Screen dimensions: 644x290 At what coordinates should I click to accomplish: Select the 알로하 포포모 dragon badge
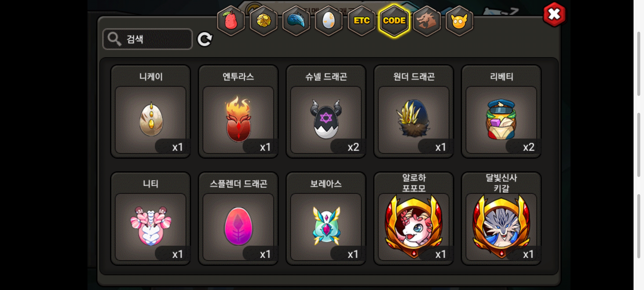pyautogui.click(x=414, y=219)
